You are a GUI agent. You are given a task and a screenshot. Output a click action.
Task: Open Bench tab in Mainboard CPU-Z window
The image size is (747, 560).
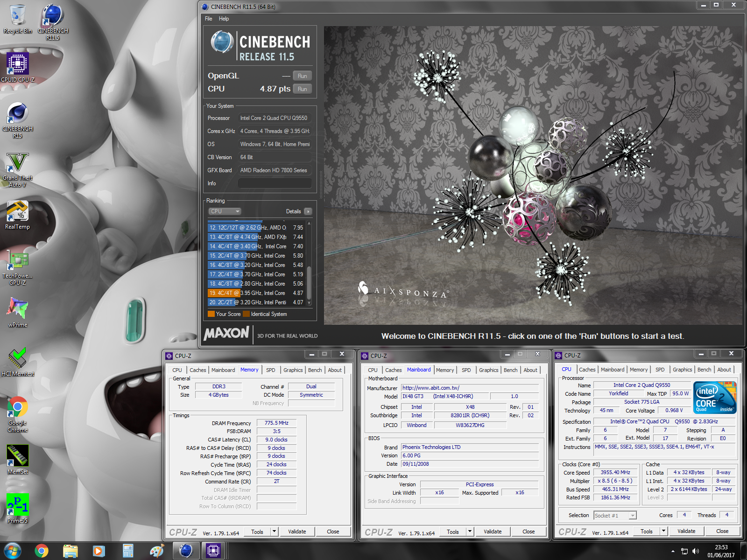pyautogui.click(x=510, y=370)
